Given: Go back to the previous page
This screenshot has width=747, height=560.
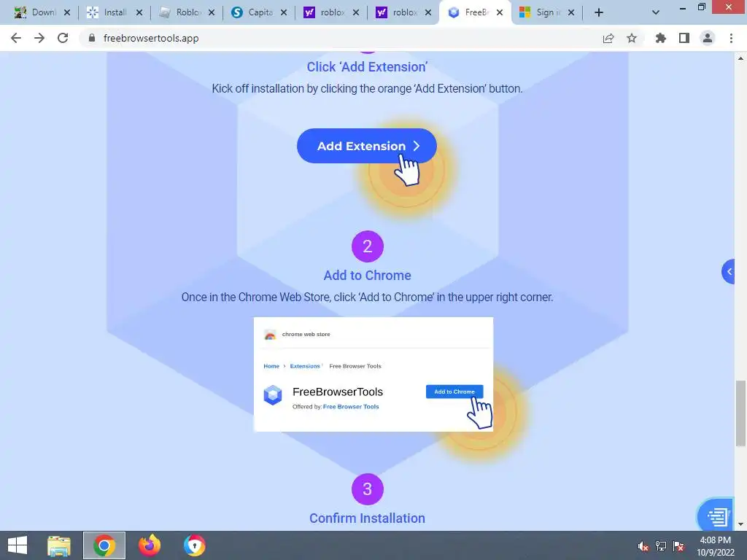Looking at the screenshot, I should click(16, 38).
